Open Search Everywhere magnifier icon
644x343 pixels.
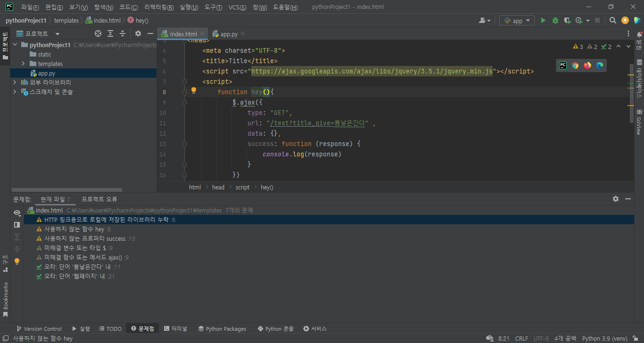click(612, 20)
